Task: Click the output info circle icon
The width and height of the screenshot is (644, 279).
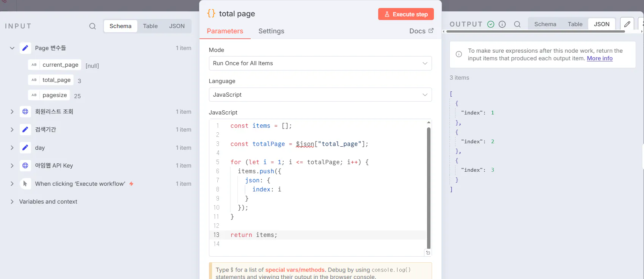Action: pos(502,24)
